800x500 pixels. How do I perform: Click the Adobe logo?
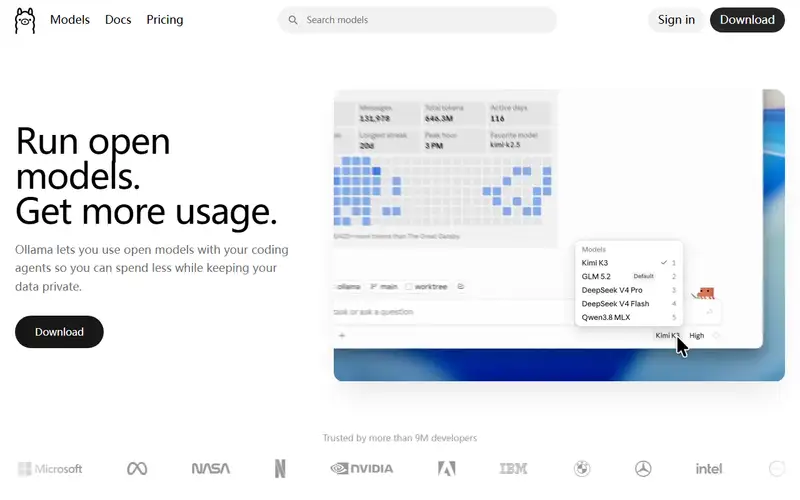coord(446,468)
